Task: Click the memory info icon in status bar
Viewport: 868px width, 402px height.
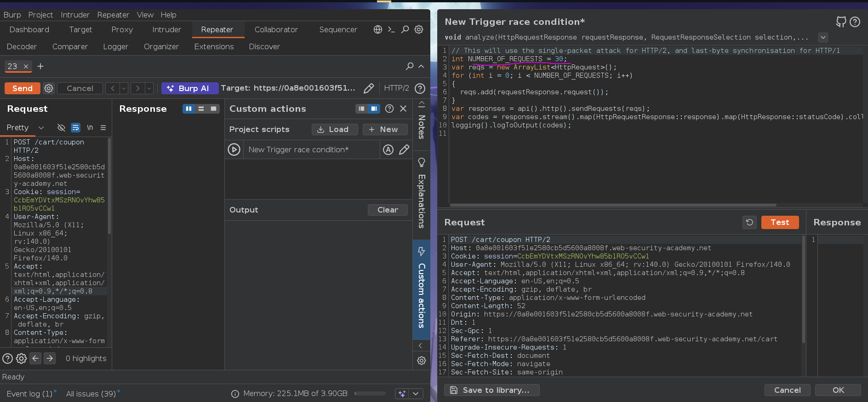Action: 235,394
